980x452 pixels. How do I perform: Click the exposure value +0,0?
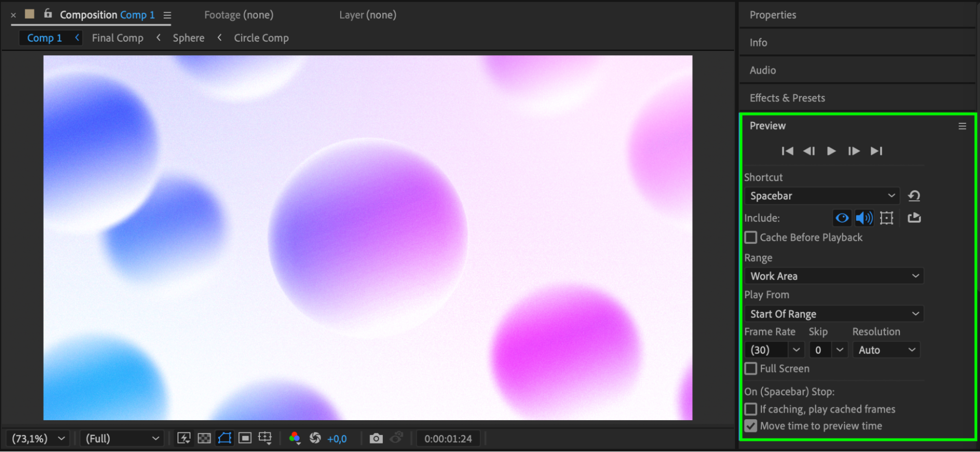pos(337,439)
